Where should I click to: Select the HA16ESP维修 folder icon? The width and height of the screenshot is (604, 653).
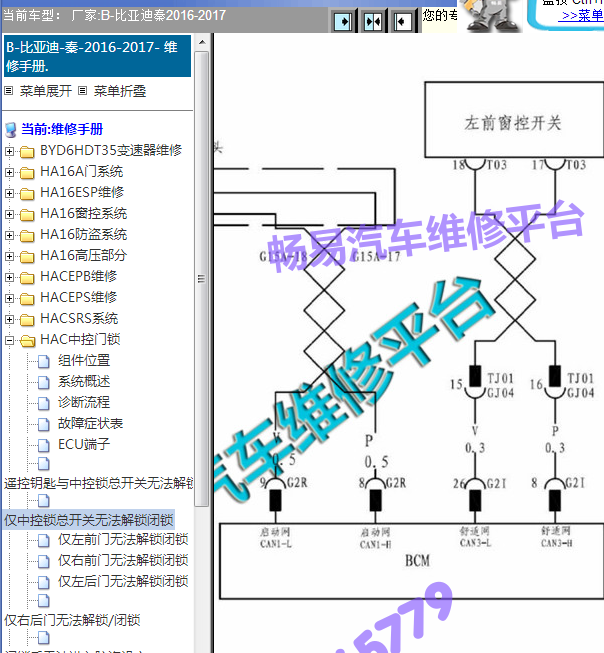27,194
